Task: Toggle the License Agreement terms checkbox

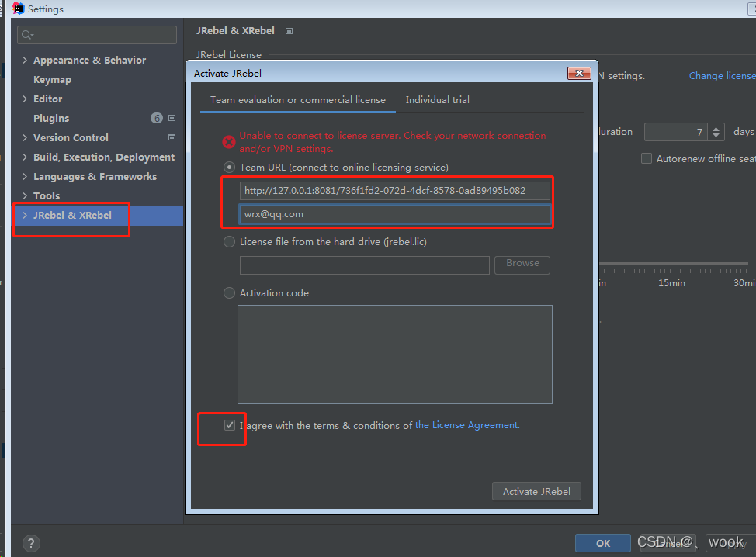Action: 230,425
